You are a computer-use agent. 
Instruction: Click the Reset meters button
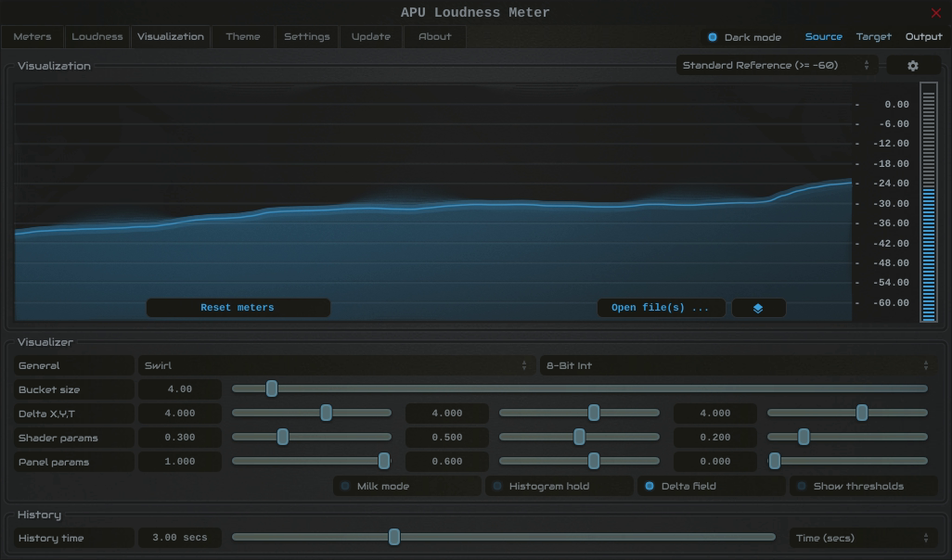238,308
